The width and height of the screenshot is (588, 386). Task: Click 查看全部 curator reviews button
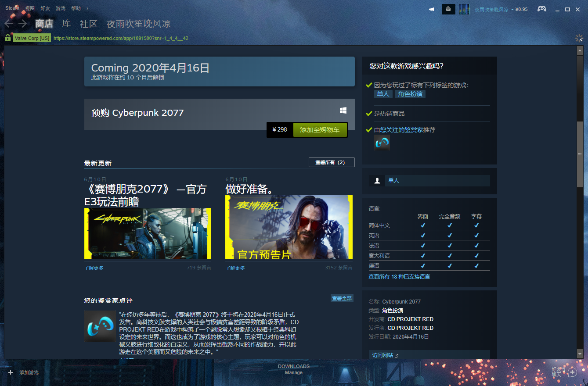pos(342,298)
